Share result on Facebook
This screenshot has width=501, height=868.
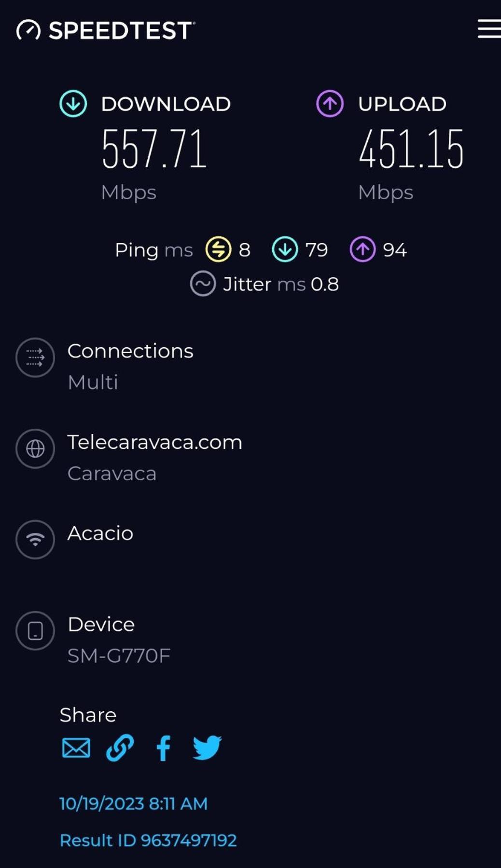click(x=164, y=748)
